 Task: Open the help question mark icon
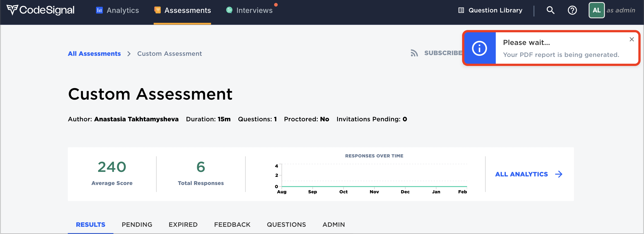click(572, 10)
